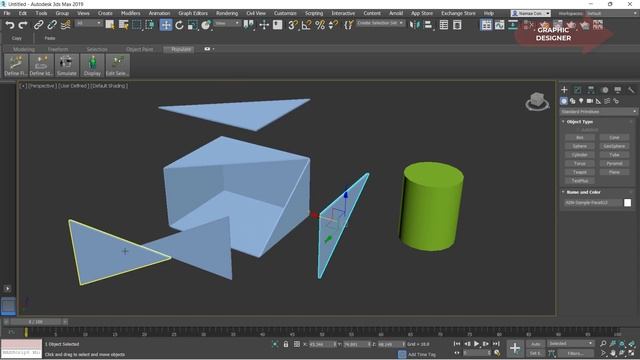This screenshot has height=360, width=640.
Task: Choose the Rectangular Selection Region icon
Action: click(137, 25)
